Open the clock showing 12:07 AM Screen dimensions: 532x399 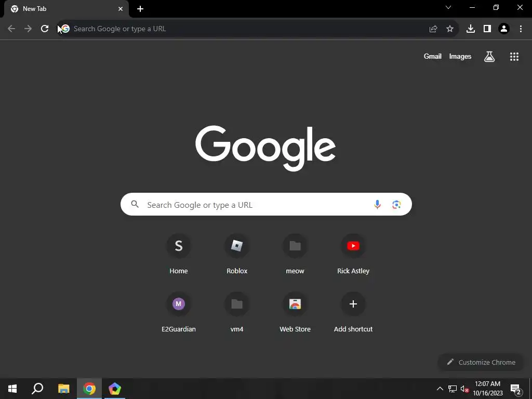(x=487, y=389)
